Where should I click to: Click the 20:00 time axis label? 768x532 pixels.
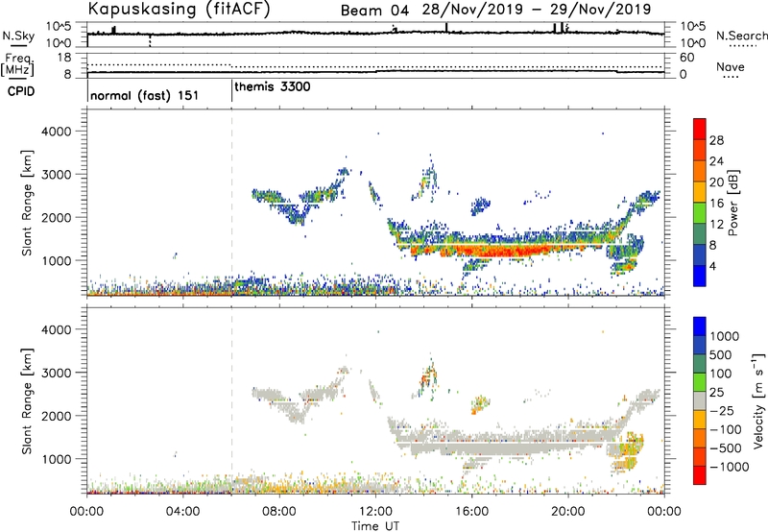click(x=568, y=512)
